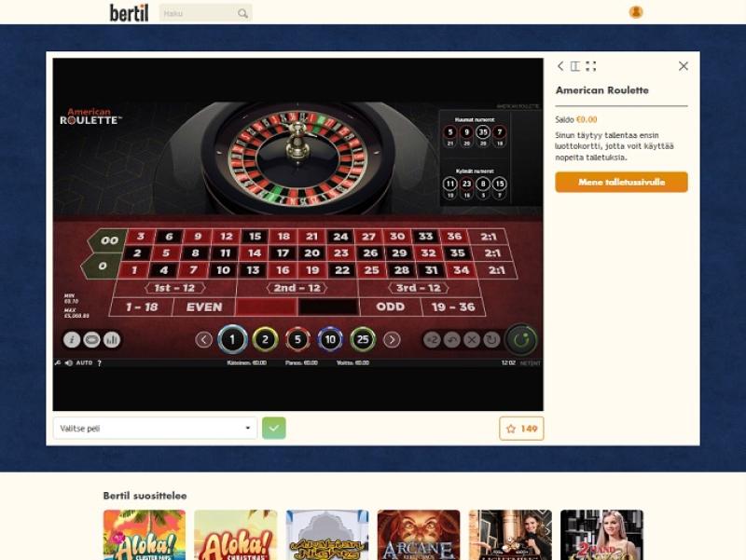This screenshot has height=560, width=746.
Task: Select the 10 chip value
Action: pyautogui.click(x=330, y=339)
